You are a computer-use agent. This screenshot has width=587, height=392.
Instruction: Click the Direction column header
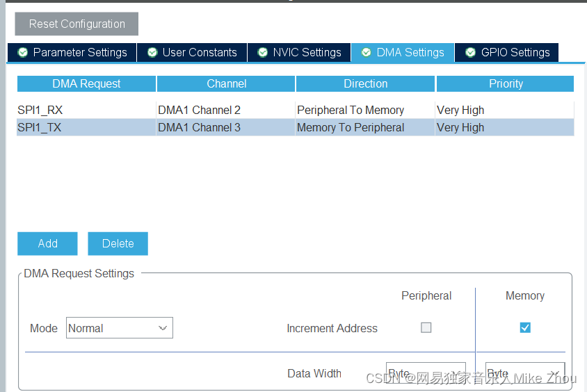pyautogui.click(x=365, y=84)
